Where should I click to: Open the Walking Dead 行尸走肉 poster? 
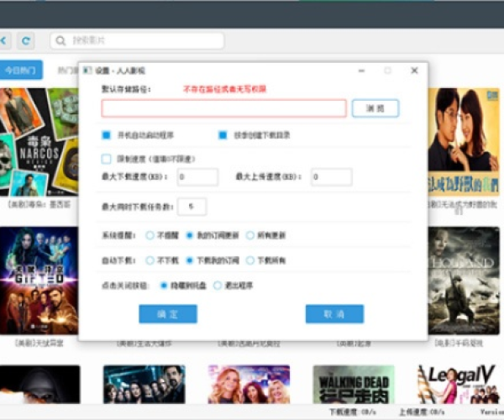(x=354, y=385)
